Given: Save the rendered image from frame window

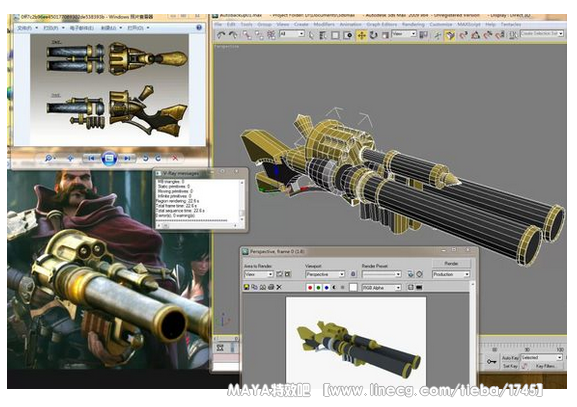Looking at the screenshot, I should pyautogui.click(x=247, y=287).
